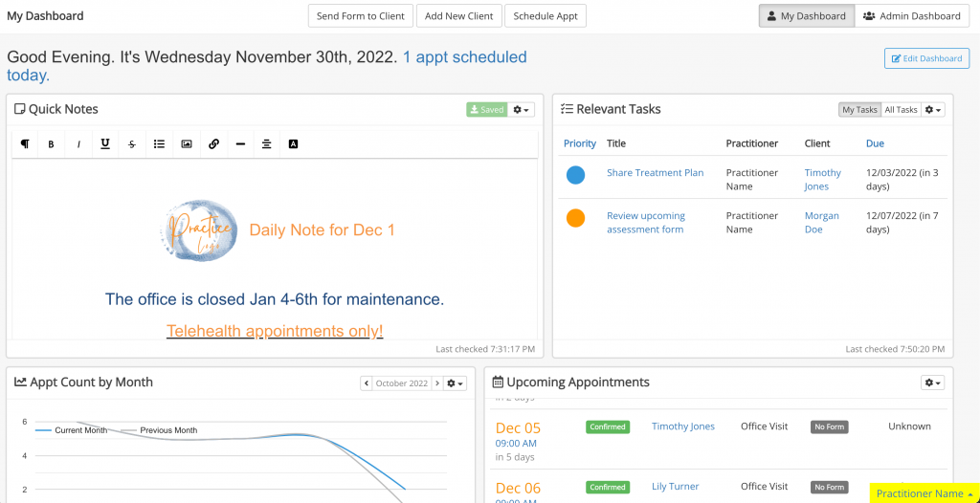
Task: Toggle the Previous Month series in the chart legend
Action: [159, 430]
